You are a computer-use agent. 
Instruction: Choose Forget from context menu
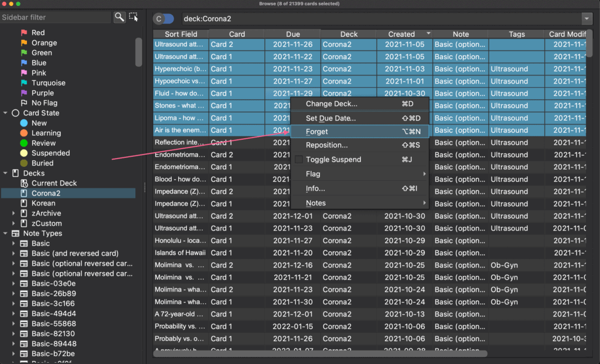tap(317, 132)
